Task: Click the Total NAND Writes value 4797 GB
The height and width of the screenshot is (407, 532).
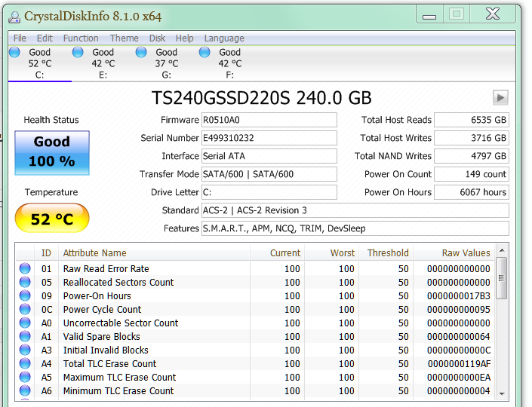Action: pyautogui.click(x=472, y=156)
